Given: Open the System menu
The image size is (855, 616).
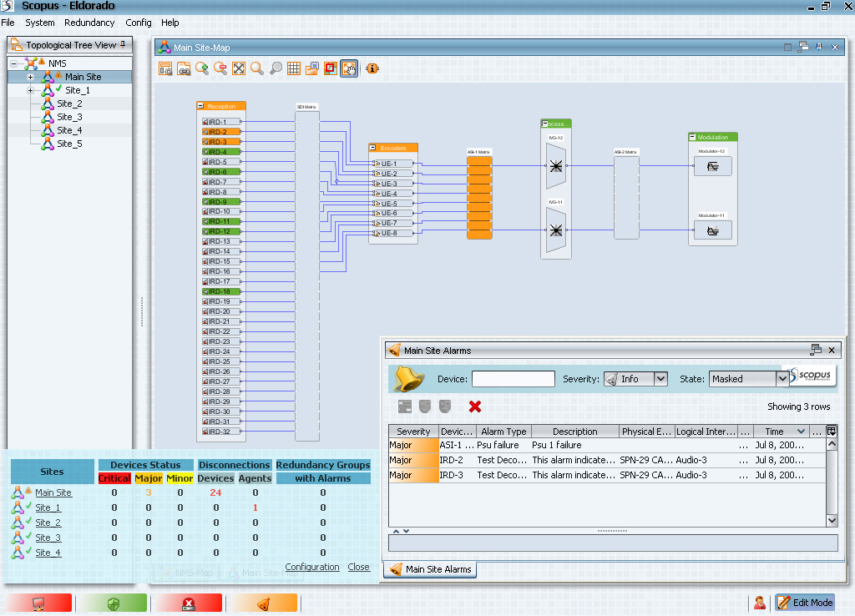Looking at the screenshot, I should pyautogui.click(x=40, y=23).
